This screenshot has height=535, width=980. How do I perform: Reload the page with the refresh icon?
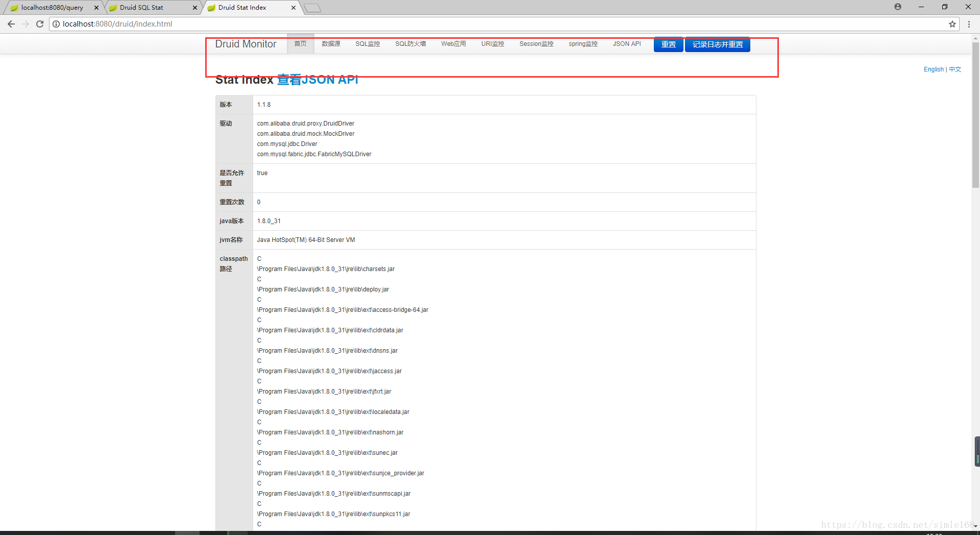coord(40,24)
